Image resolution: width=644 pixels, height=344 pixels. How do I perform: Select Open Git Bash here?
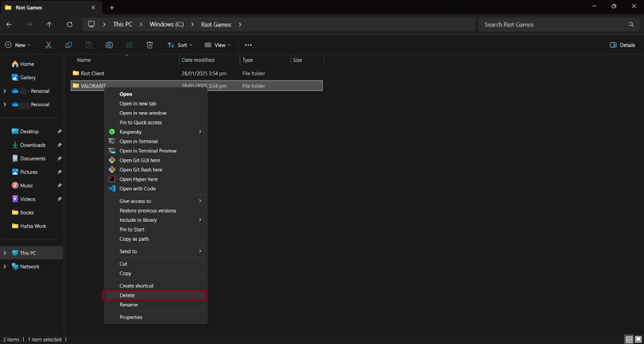click(156, 170)
